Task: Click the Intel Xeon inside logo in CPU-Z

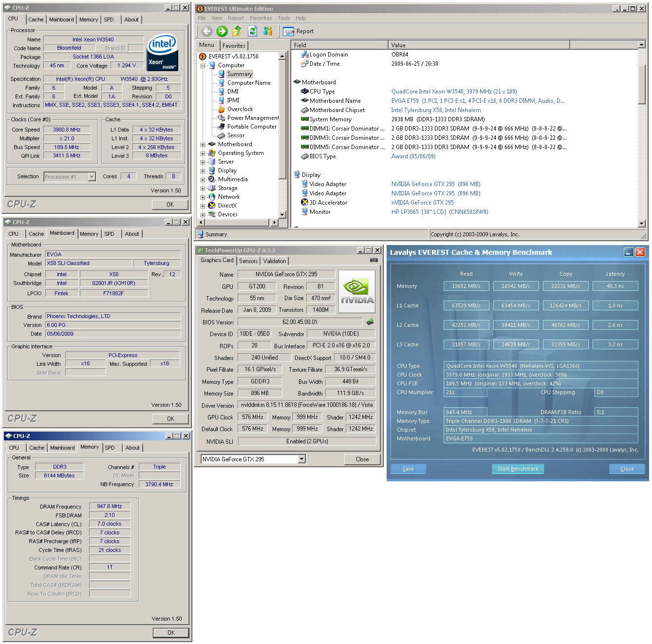Action: 162,52
